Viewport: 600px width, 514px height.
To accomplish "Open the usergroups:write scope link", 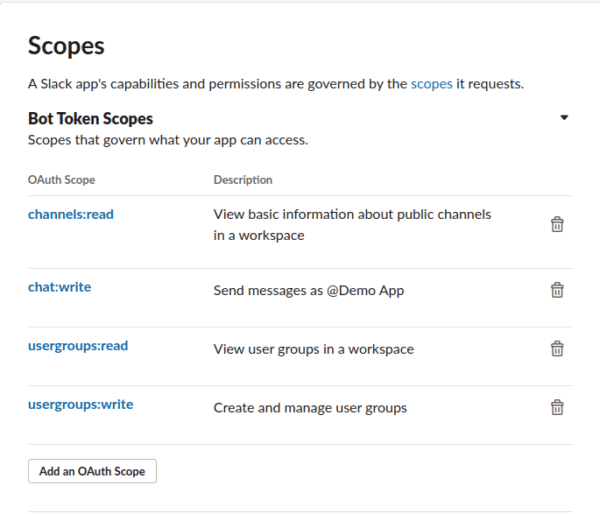I will click(80, 404).
